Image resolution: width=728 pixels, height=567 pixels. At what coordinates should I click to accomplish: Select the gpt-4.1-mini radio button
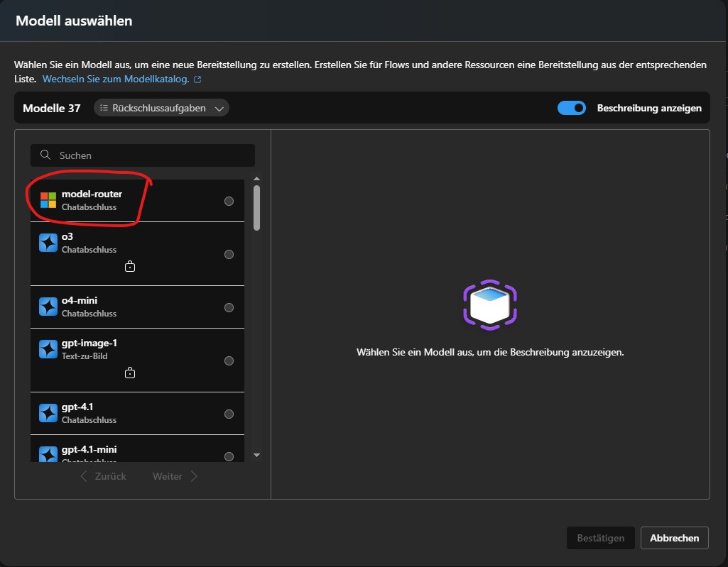(x=229, y=456)
